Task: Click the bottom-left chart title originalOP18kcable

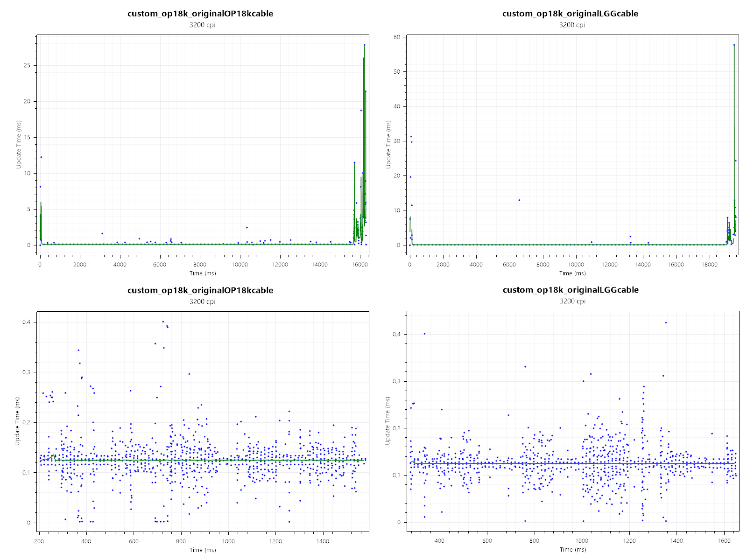Action: pyautogui.click(x=200, y=290)
